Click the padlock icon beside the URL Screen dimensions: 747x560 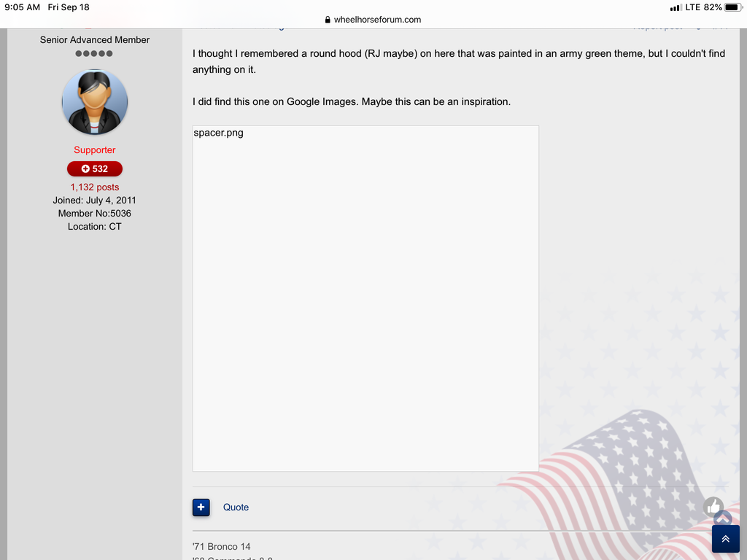(328, 20)
